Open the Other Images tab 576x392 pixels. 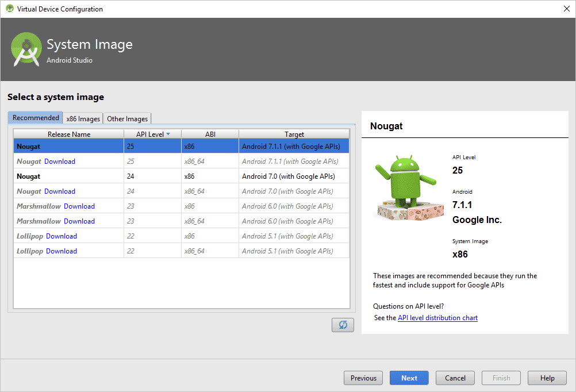(x=127, y=118)
